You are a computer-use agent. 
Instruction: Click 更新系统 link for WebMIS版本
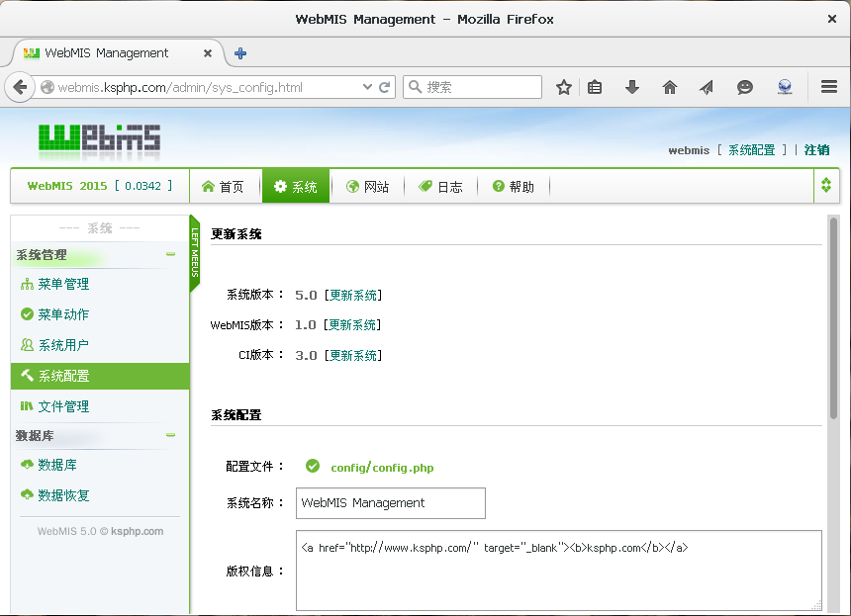click(352, 325)
